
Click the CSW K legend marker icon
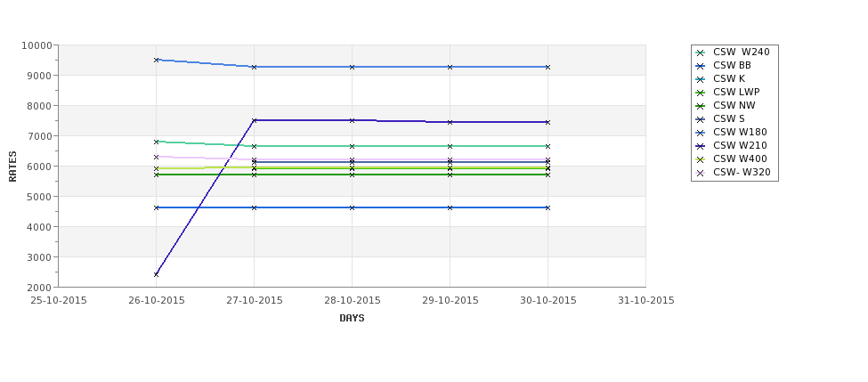700,79
